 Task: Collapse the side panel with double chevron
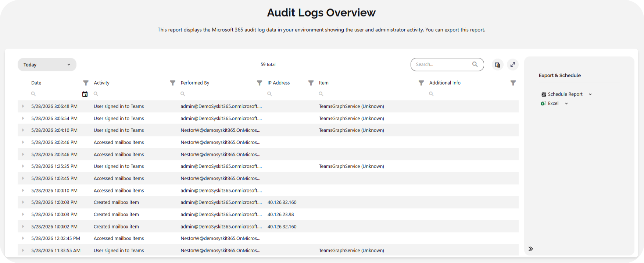(531, 249)
